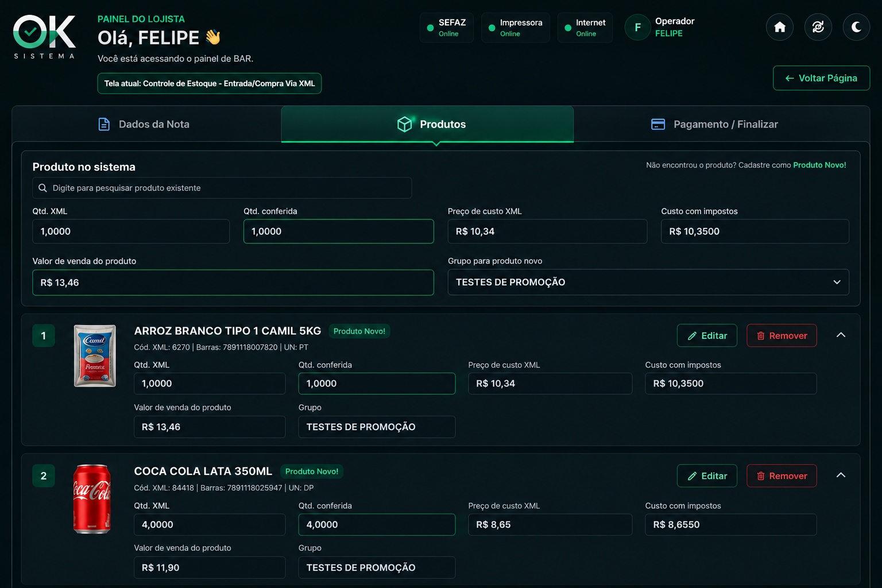The image size is (882, 588).
Task: Click the Produto Novo! link
Action: point(819,165)
